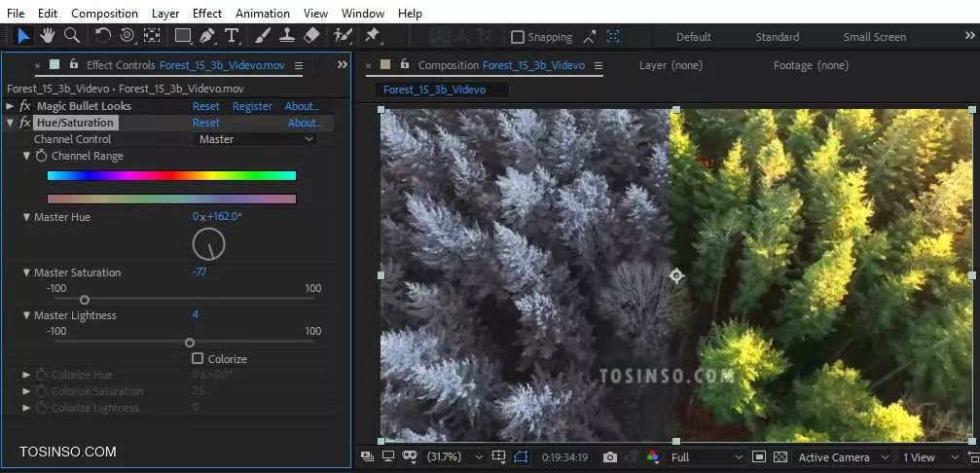This screenshot has height=473, width=980.
Task: Select the Clone Stamp tool
Action: 287,36
